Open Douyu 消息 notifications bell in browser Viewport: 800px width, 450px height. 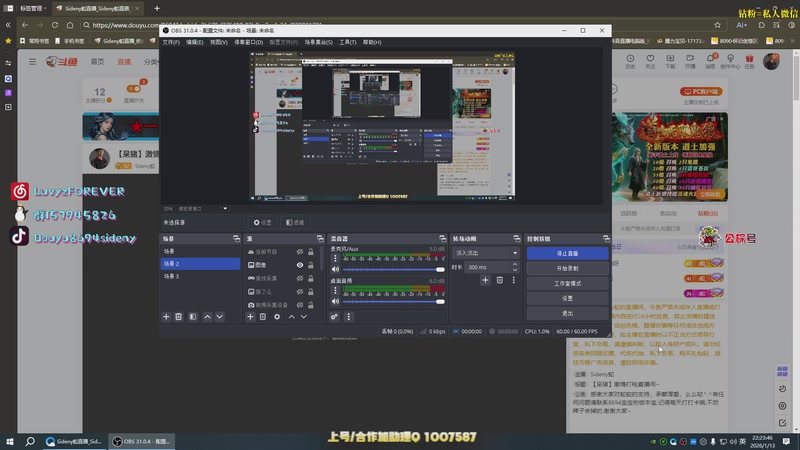(710, 61)
